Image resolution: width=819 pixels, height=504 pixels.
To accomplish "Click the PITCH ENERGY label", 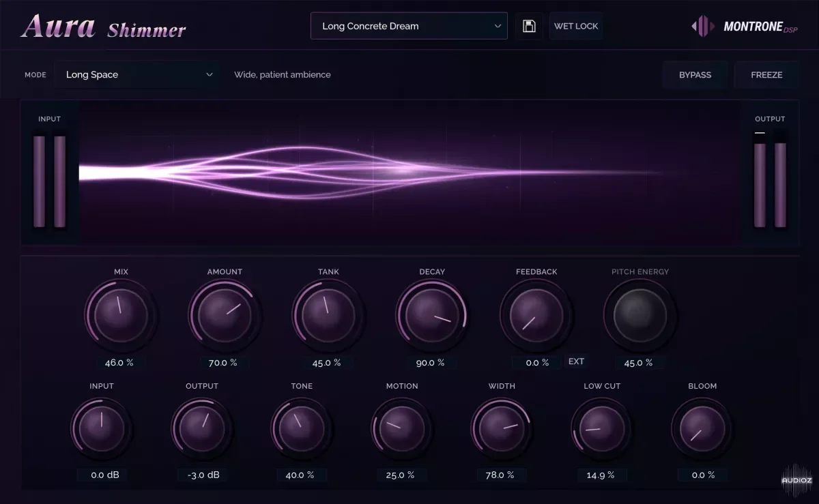I will click(640, 271).
